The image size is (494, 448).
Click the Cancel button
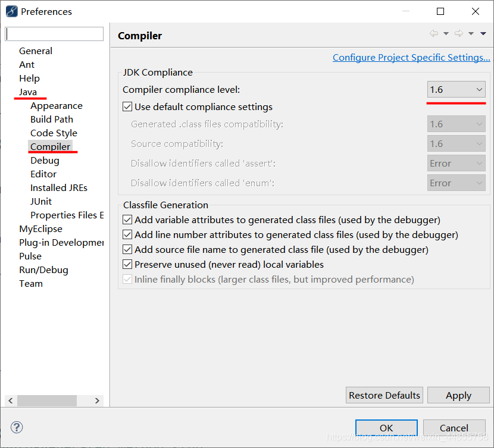click(454, 428)
